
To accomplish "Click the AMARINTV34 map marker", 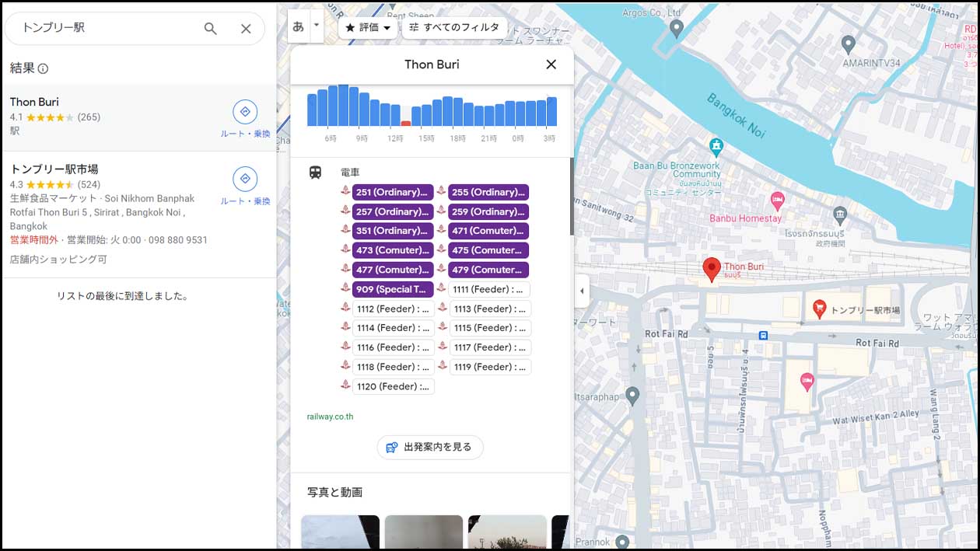I will point(849,44).
